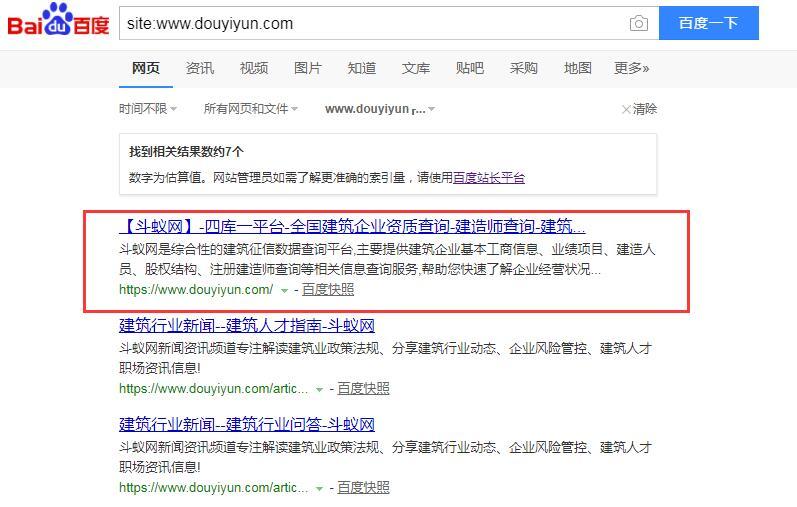Click the 找到相关结果数约7个 text
The image size is (797, 507).
(186, 152)
